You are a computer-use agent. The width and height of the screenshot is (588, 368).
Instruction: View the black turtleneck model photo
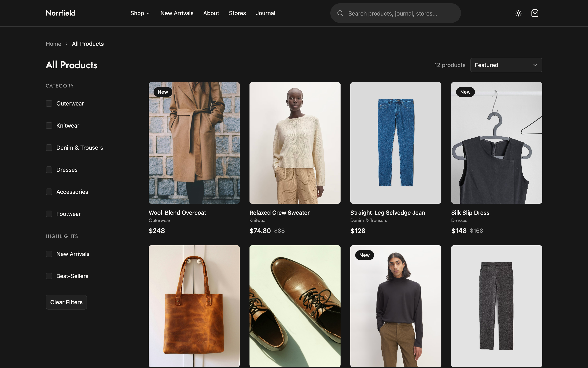(x=396, y=306)
